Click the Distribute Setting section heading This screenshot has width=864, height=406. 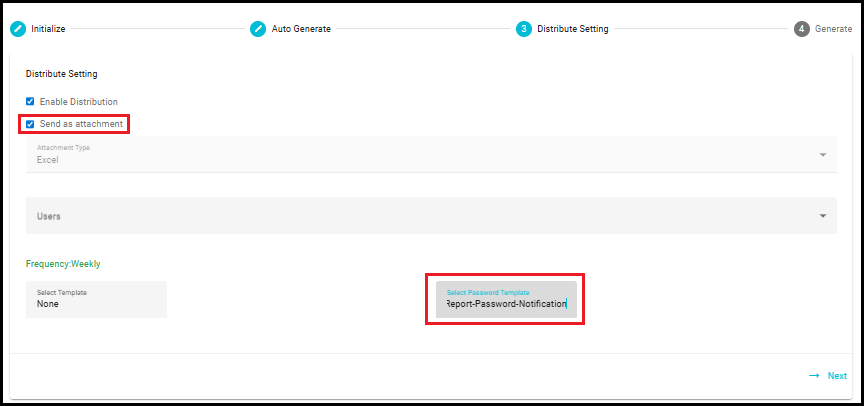[x=62, y=74]
